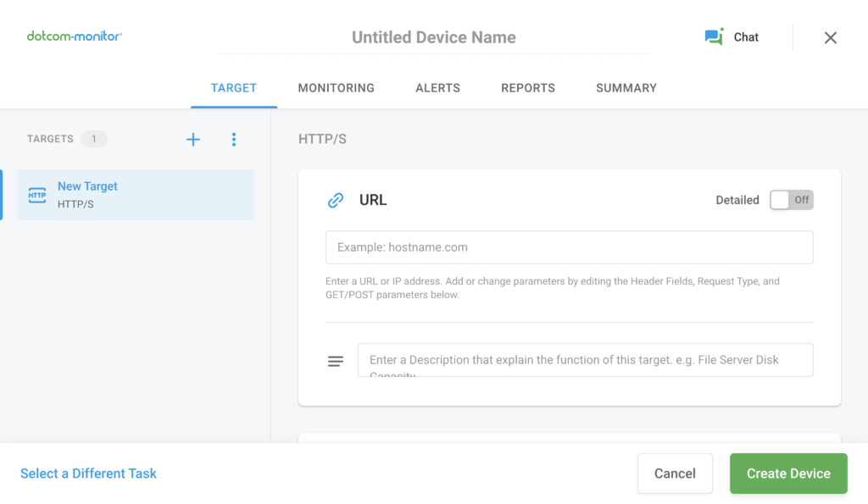Screen dimensions: 868x504
Task: Click the HTTP icon on New Target
Action: tap(37, 195)
